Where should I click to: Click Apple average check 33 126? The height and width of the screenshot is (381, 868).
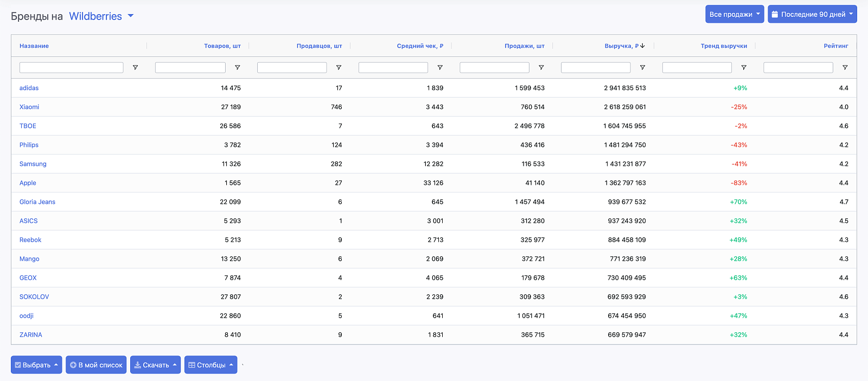pyautogui.click(x=433, y=183)
